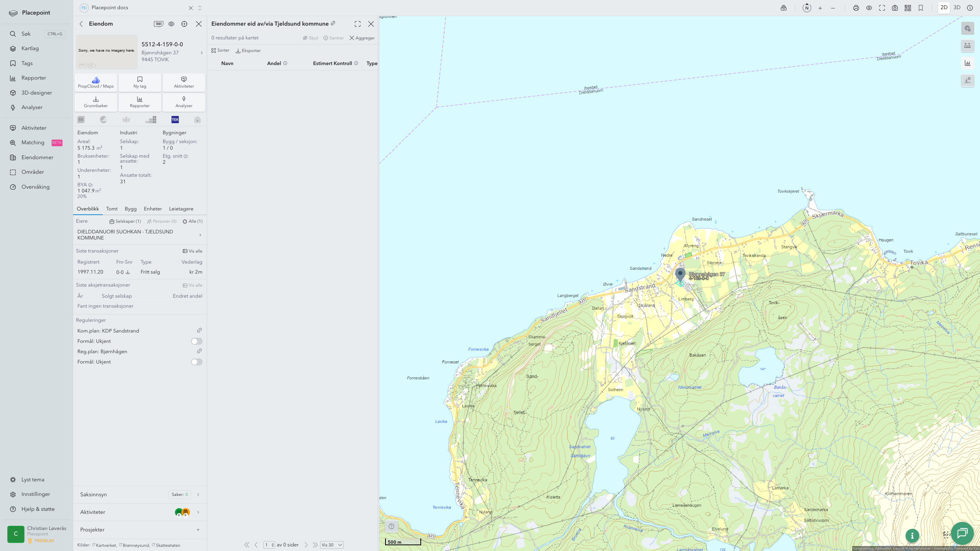980x551 pixels.
Task: Take a map screenshot with camera icon
Action: pyautogui.click(x=895, y=8)
